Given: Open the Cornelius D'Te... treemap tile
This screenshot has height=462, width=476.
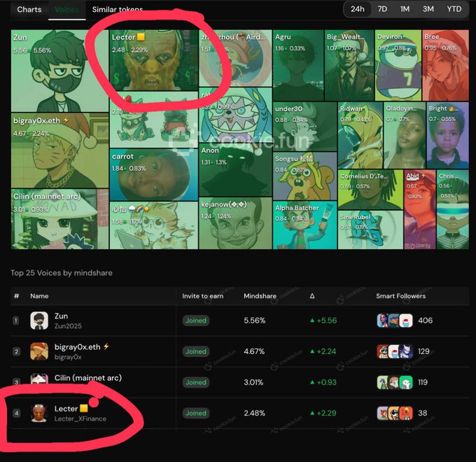Looking at the screenshot, I should 370,190.
